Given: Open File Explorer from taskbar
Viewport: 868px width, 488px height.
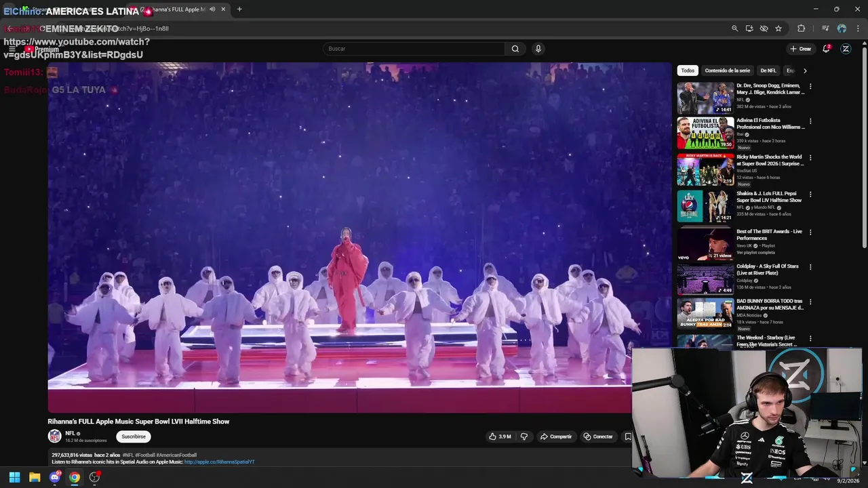Looking at the screenshot, I should [x=35, y=477].
